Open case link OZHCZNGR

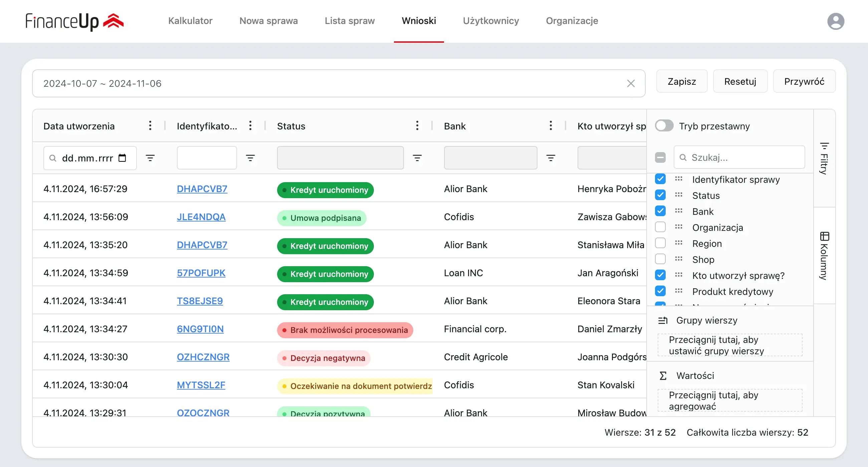coord(203,357)
